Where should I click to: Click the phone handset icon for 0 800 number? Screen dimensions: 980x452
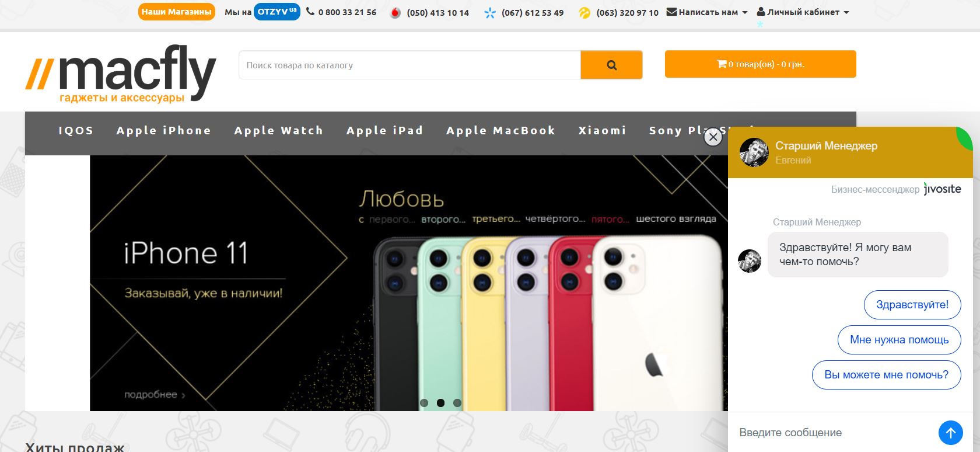310,11
